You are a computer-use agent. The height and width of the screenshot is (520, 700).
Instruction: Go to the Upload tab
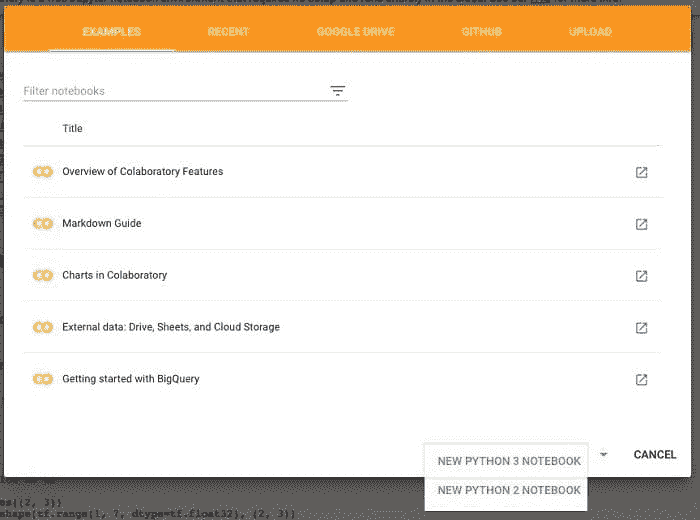point(590,32)
